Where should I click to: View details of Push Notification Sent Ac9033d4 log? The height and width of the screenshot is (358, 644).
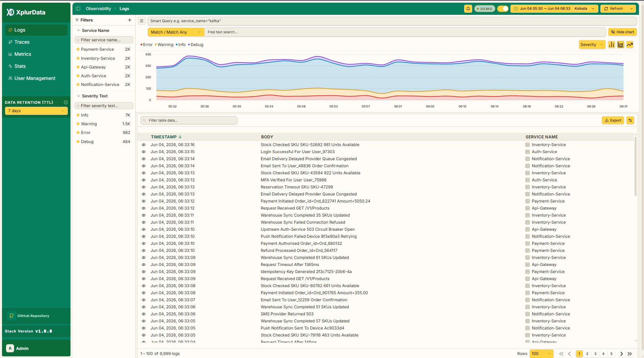pyautogui.click(x=144, y=328)
